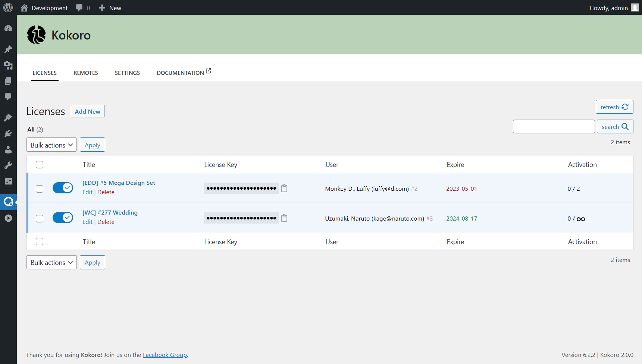642x364 pixels.
Task: Copy the Mega Design Set license key via clipboard icon
Action: [284, 189]
